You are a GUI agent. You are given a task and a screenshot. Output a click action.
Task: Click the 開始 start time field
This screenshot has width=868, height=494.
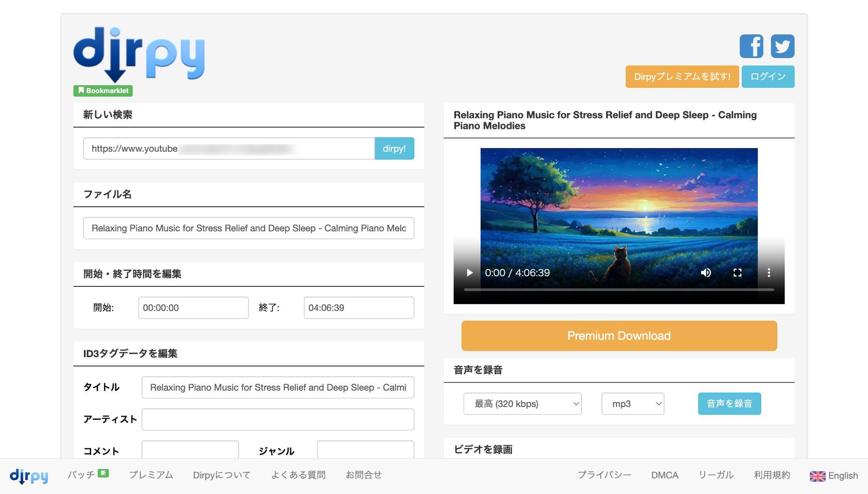click(193, 308)
